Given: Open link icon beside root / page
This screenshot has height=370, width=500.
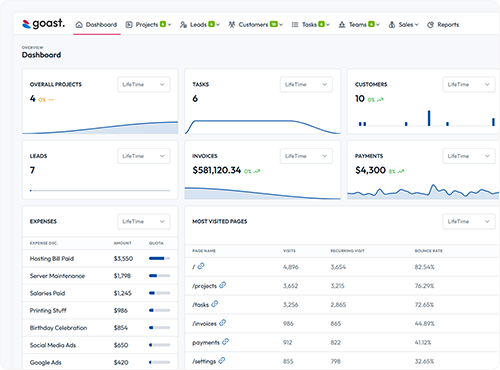Looking at the screenshot, I should (x=201, y=266).
